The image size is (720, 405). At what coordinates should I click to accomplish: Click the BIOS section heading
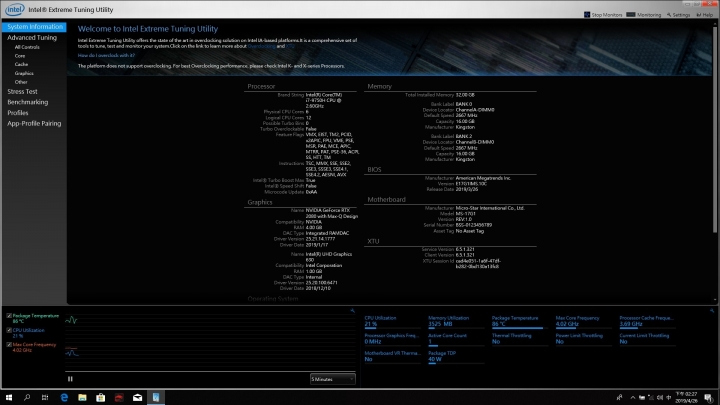tap(374, 169)
